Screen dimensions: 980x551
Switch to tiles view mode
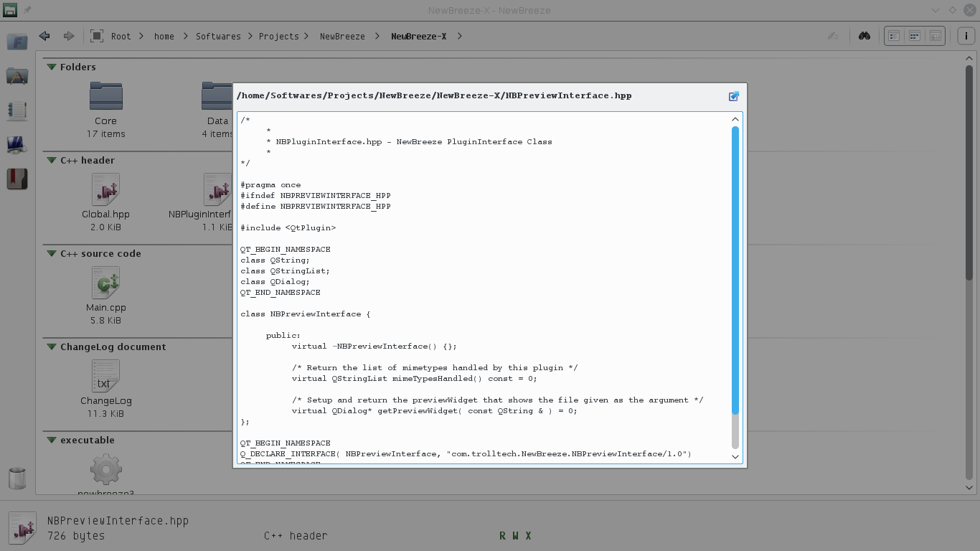tap(894, 36)
